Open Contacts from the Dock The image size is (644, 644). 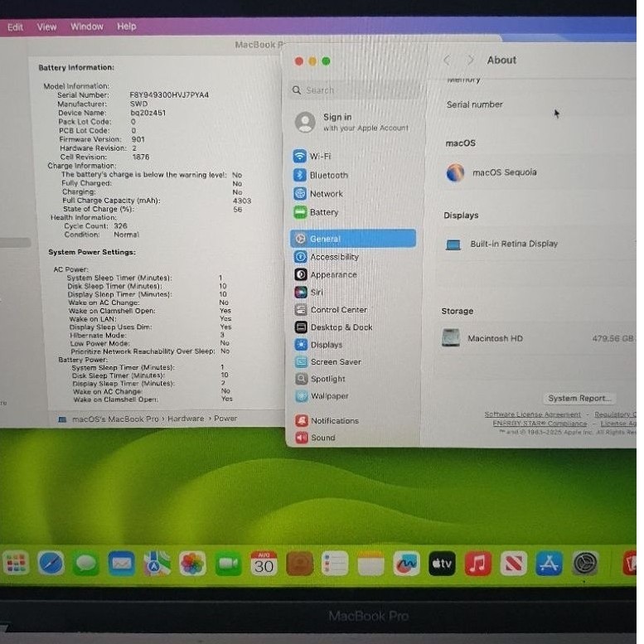tap(299, 563)
